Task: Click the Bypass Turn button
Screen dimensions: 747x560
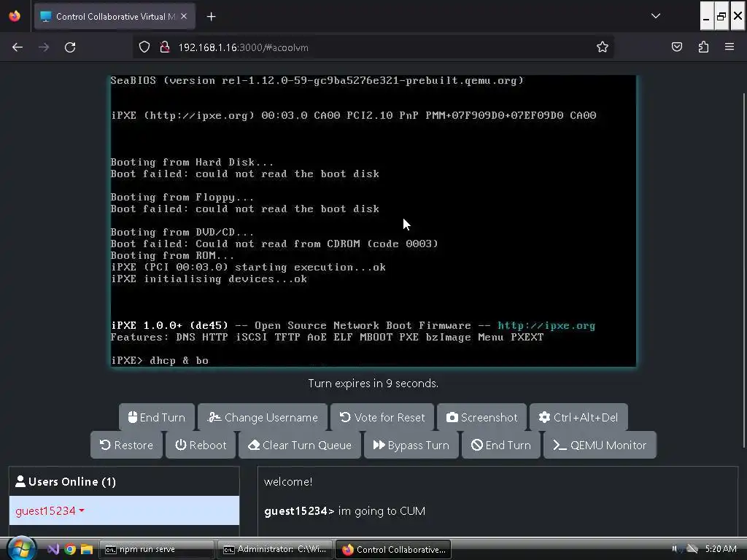Action: pyautogui.click(x=411, y=446)
